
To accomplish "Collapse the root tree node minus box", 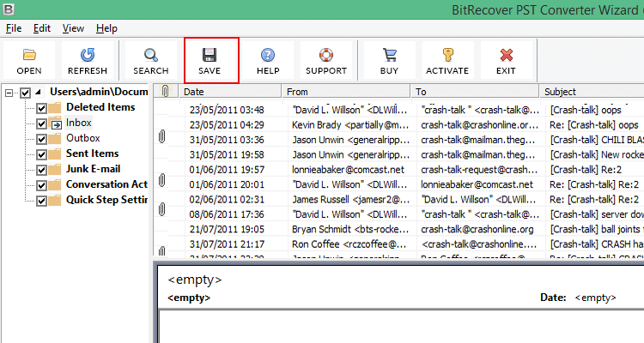I will [9, 93].
